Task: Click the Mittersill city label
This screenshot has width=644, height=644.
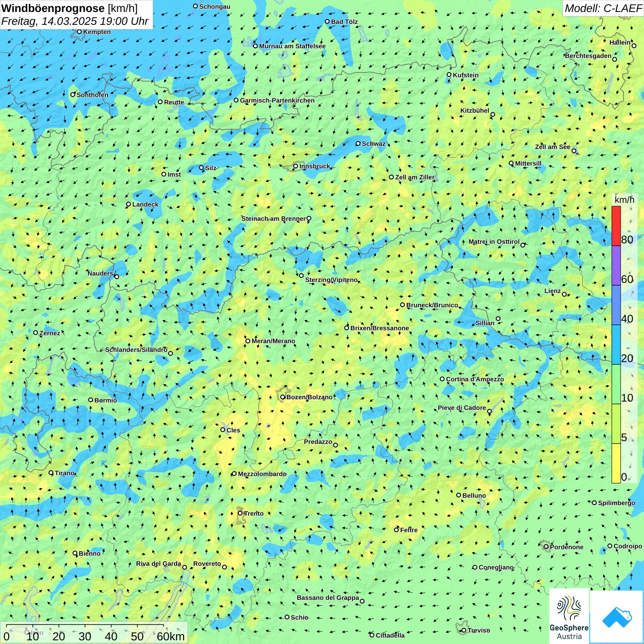Action: click(528, 163)
